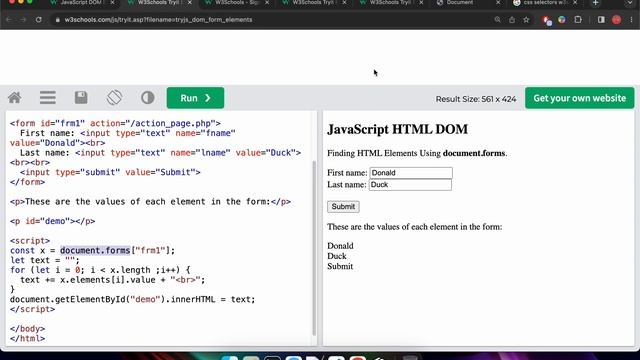
Task: Focus the First name input field with Donald
Action: tap(411, 173)
